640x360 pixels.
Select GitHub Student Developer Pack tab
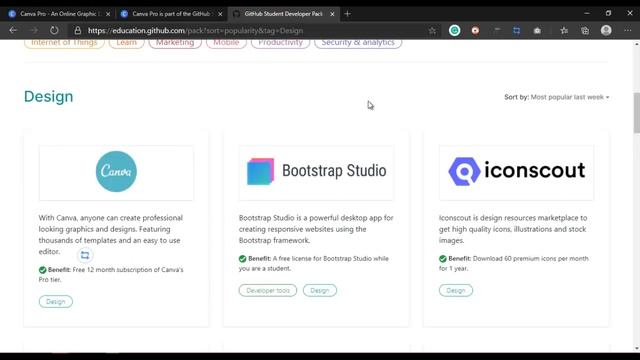point(283,14)
